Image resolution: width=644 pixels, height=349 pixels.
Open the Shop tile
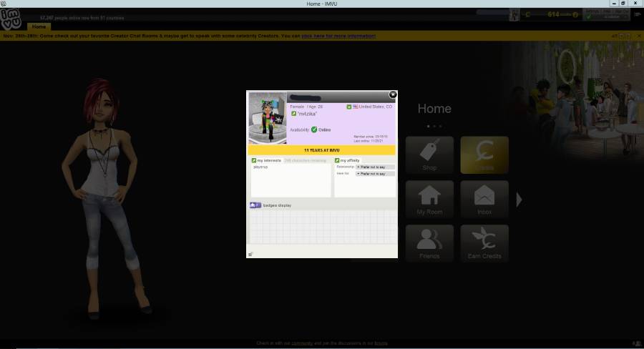429,155
